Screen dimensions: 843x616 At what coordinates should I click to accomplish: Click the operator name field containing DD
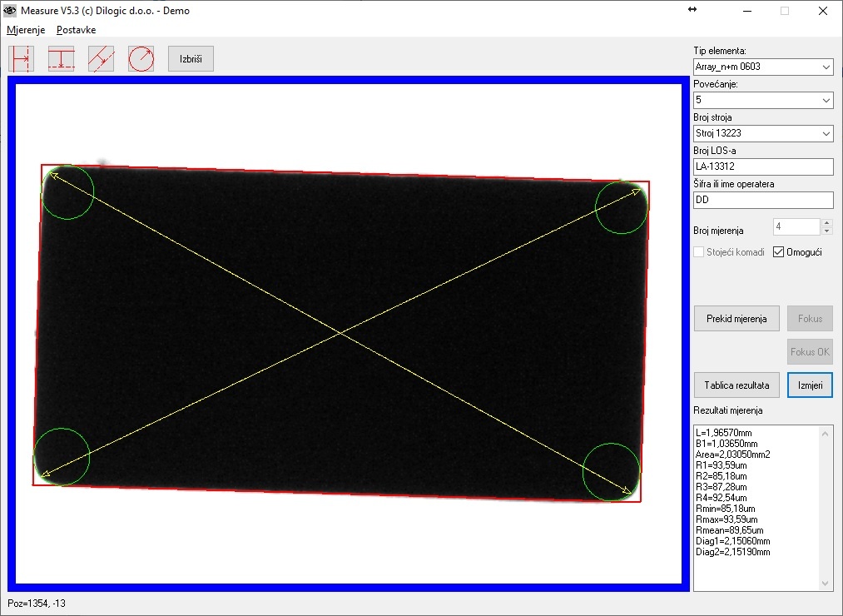click(763, 200)
